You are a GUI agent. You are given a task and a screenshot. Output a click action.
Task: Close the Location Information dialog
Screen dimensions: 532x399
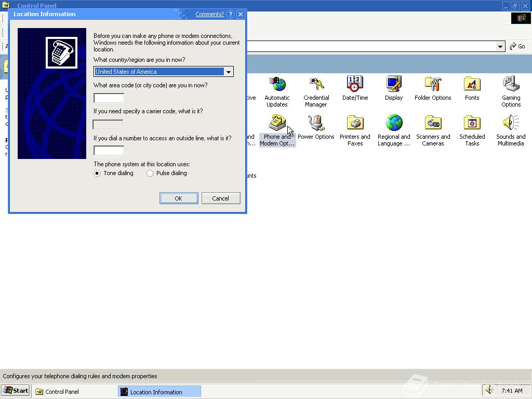pos(241,14)
